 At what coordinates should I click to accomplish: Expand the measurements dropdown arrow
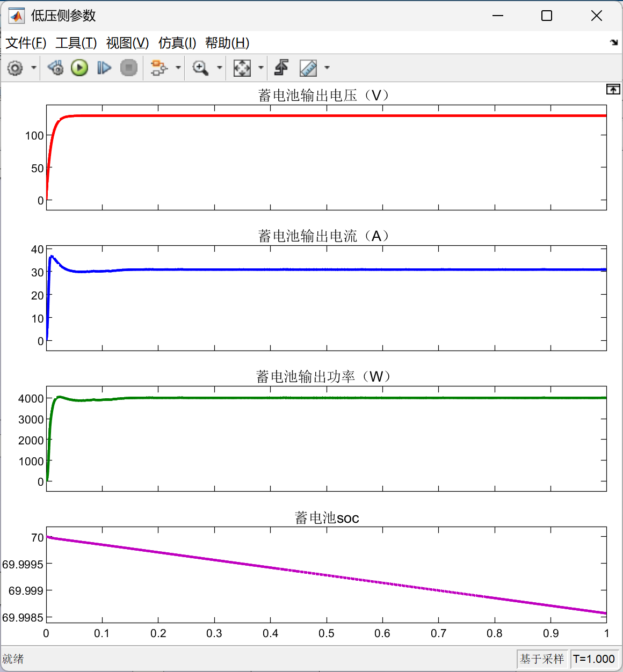[x=327, y=68]
